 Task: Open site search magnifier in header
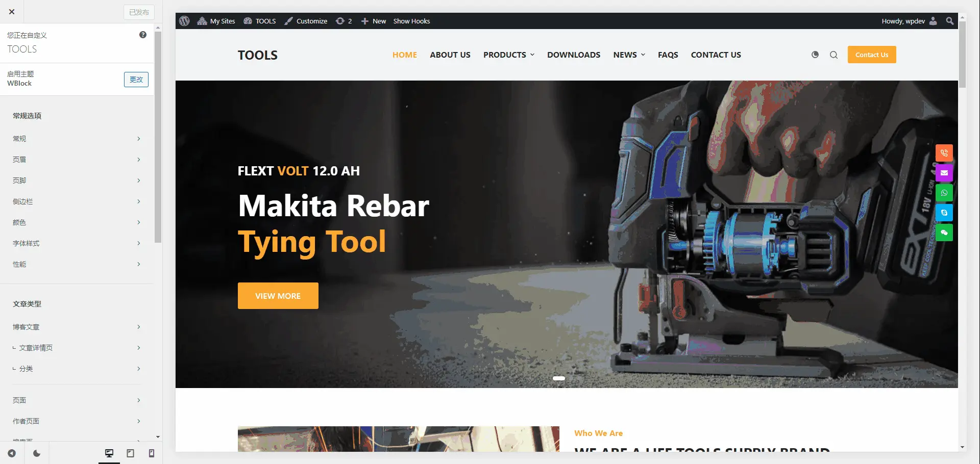(834, 55)
